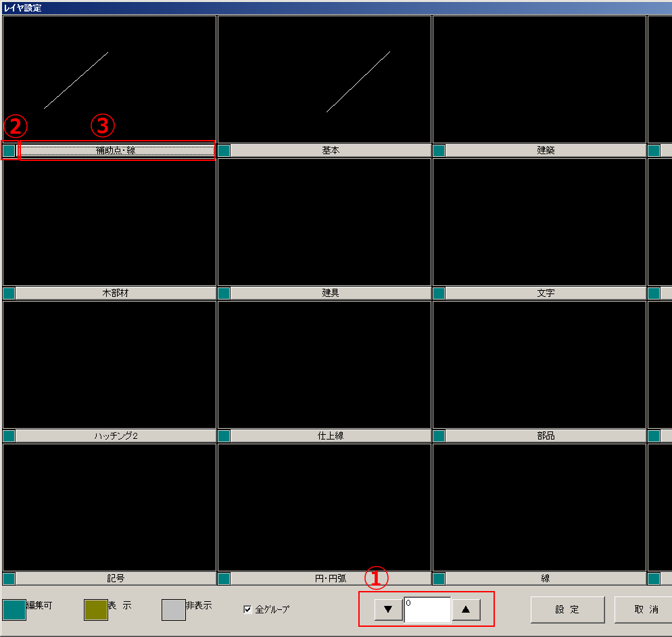Uncheck the 全グループ checkbox

point(247,609)
